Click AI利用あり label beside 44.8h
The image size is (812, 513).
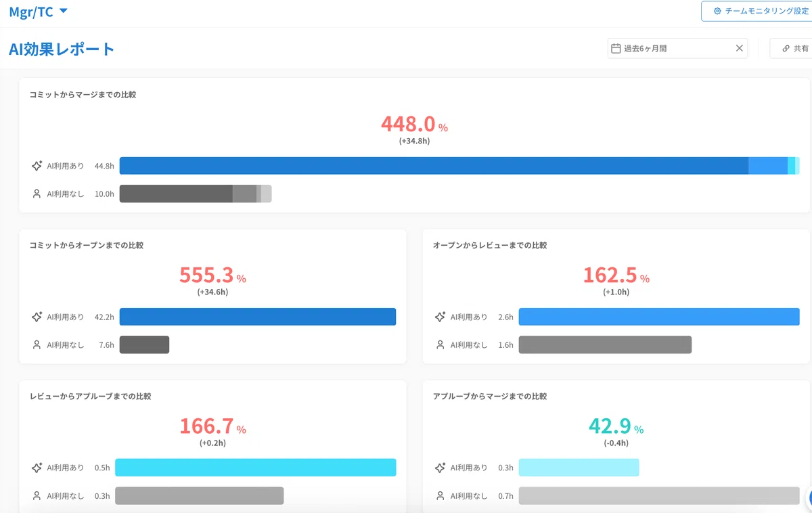[x=66, y=166]
